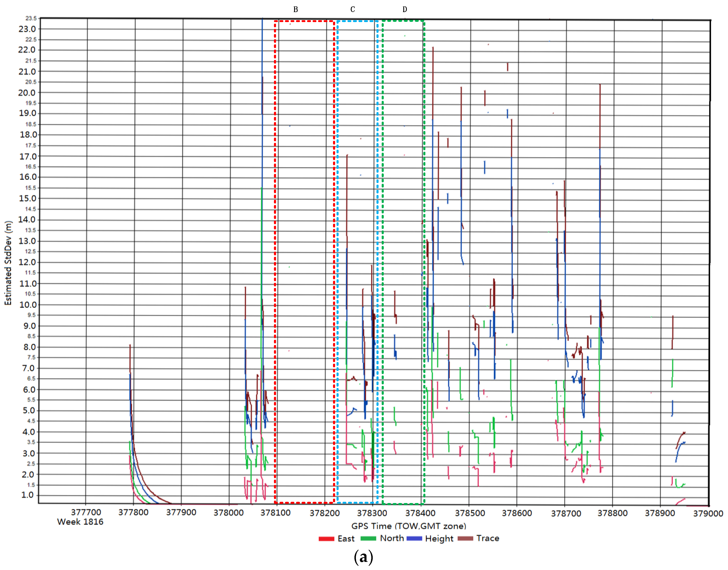Screen dimensions: 728x570
Task: Click the 379000 x-axis tick label
Action: pos(708,514)
